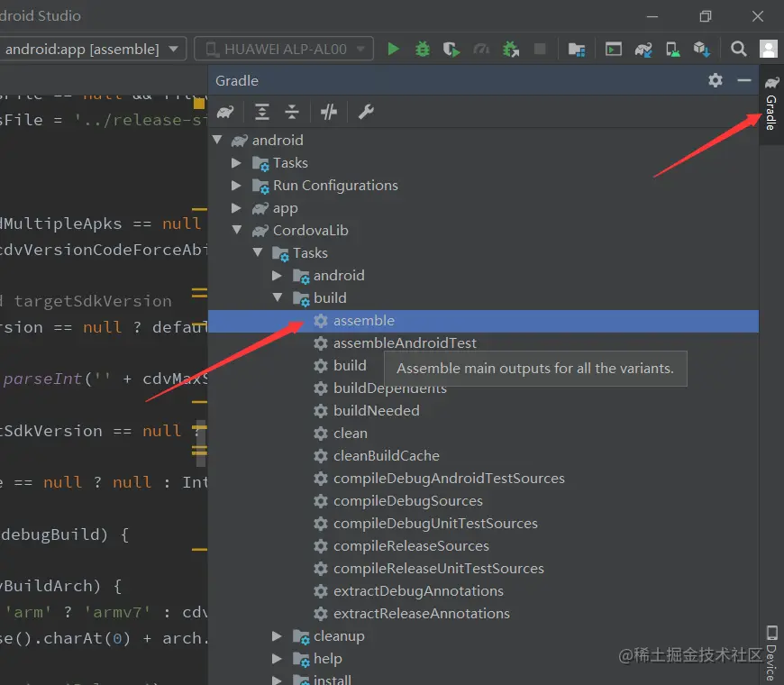Open Gradle panel options gear

[x=716, y=80]
